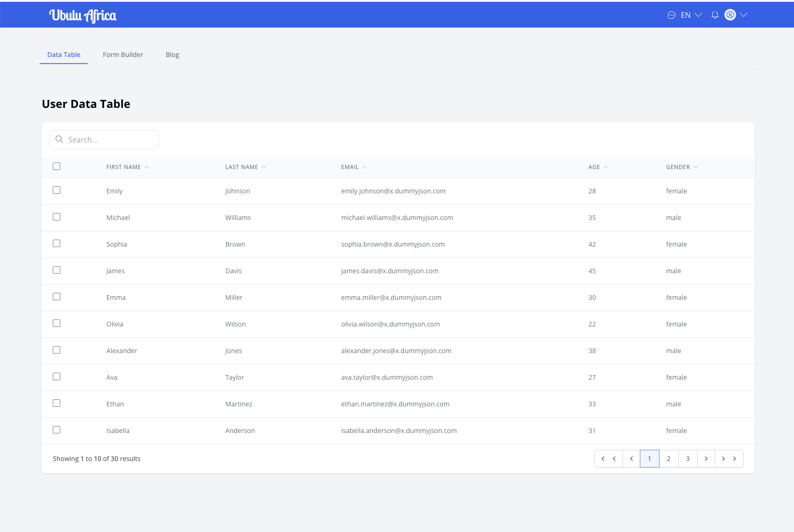Switch to the Form Builder tab
Viewport: 794px width, 532px height.
123,55
